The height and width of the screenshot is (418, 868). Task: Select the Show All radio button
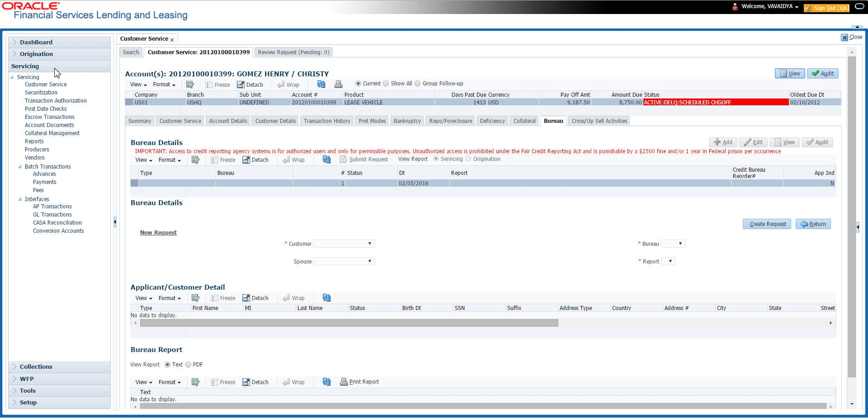(x=386, y=84)
